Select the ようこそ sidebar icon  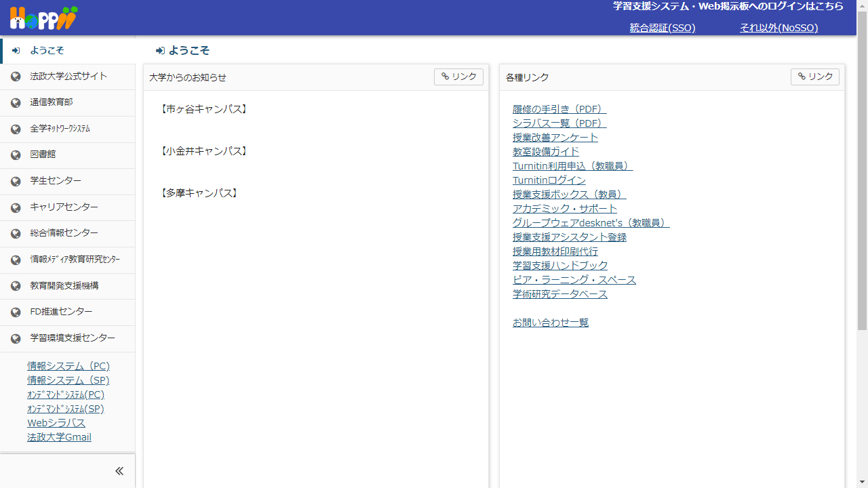(x=15, y=50)
